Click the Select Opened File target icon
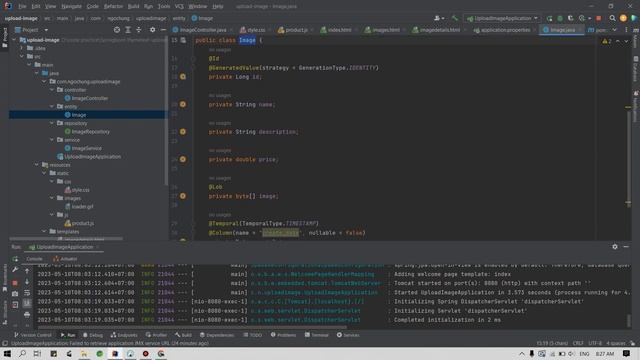The width and height of the screenshot is (640, 360). [x=117, y=30]
